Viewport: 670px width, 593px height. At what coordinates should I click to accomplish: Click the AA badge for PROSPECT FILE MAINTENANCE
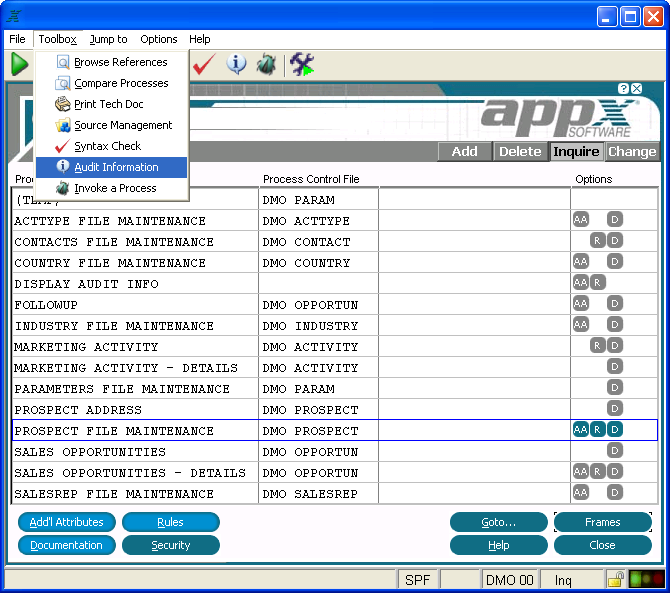581,429
